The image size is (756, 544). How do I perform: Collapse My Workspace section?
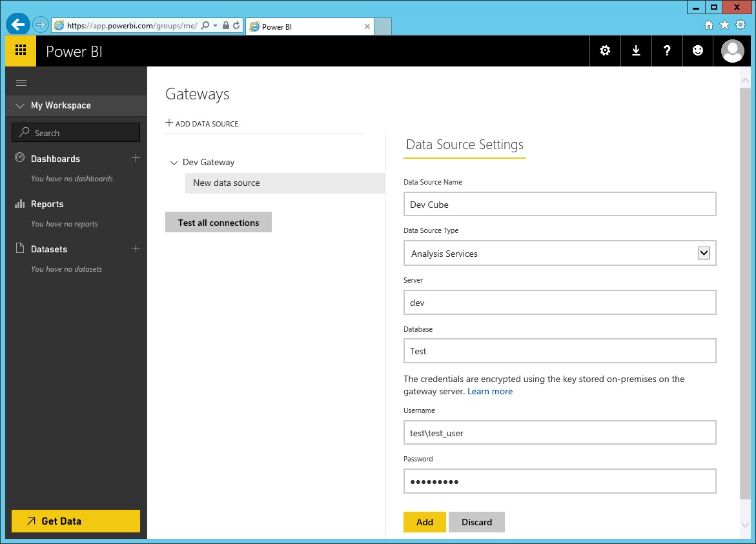coord(19,105)
